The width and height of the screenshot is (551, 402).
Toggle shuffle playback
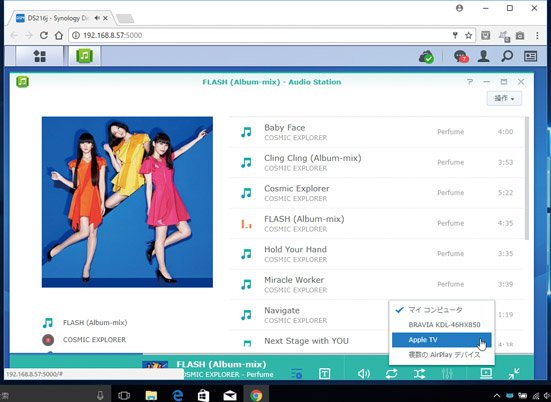(x=419, y=374)
